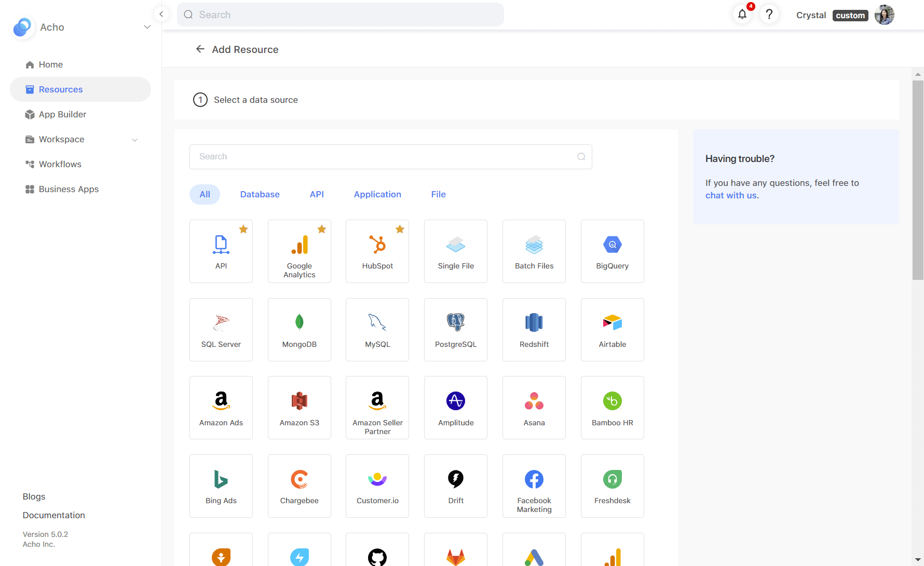
Task: Go back using Add Resource arrow
Action: tap(200, 49)
